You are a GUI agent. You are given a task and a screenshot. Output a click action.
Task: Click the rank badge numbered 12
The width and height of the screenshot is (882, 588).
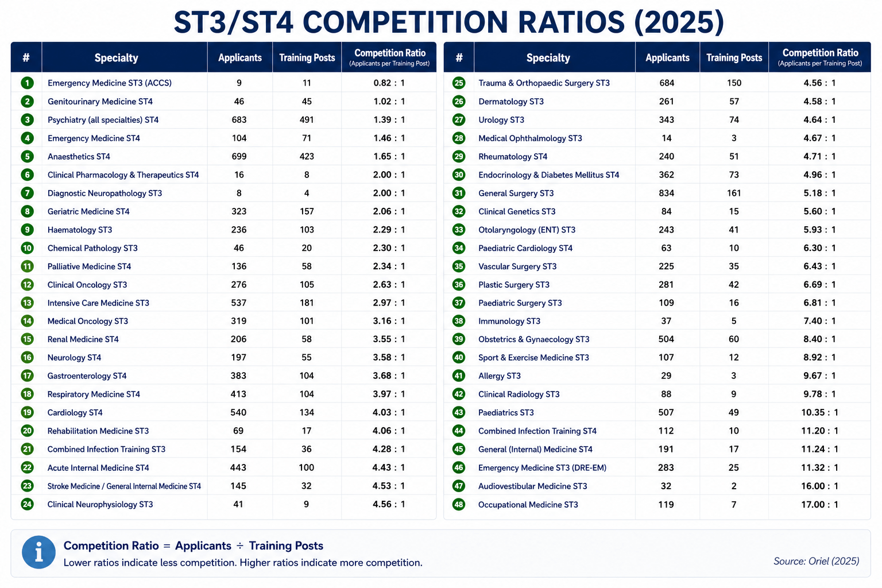(x=27, y=285)
